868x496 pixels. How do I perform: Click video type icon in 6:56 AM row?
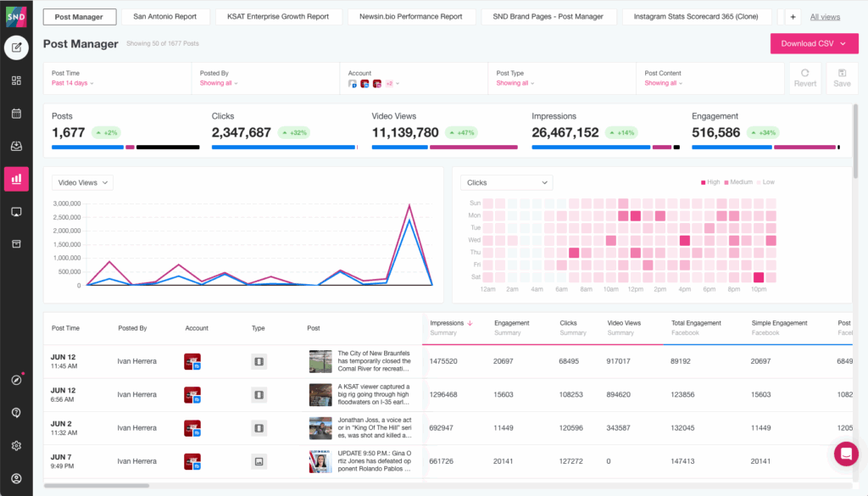point(259,395)
